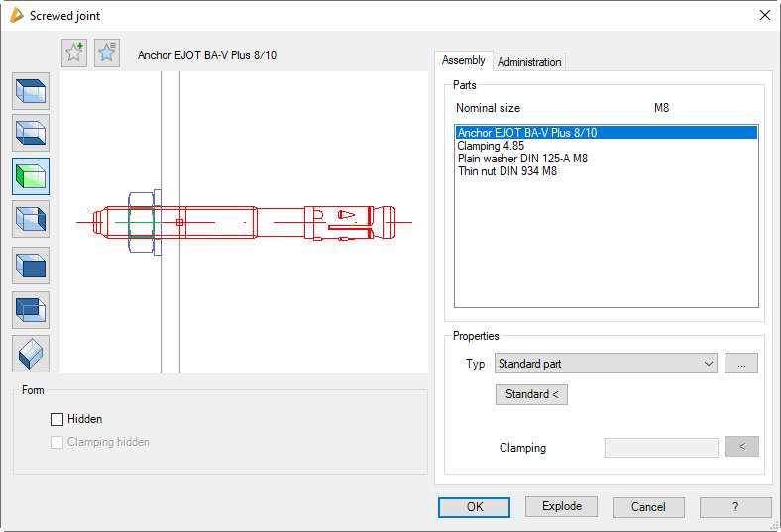This screenshot has height=532, width=781.
Task: Switch to the Administration tab
Action: point(529,62)
